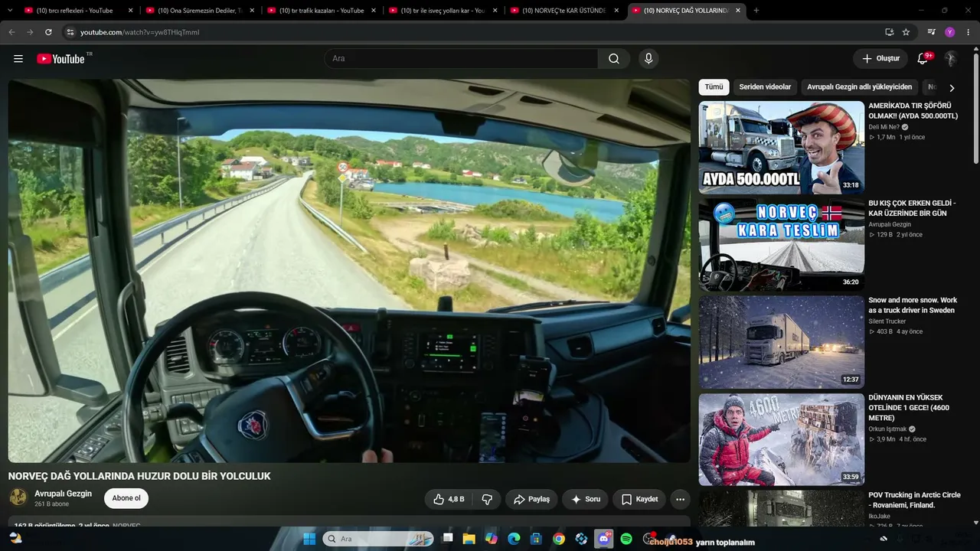Open 'BU KIŞ ÇOK ERKEN GELDİ' video title
Image resolution: width=980 pixels, height=551 pixels.
tap(912, 208)
